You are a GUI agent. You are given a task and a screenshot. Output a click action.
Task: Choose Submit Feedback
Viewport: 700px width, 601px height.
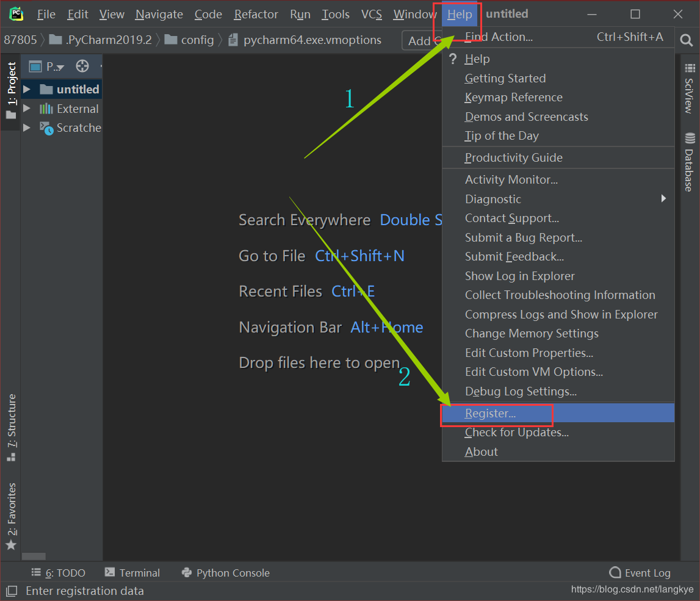click(558, 256)
